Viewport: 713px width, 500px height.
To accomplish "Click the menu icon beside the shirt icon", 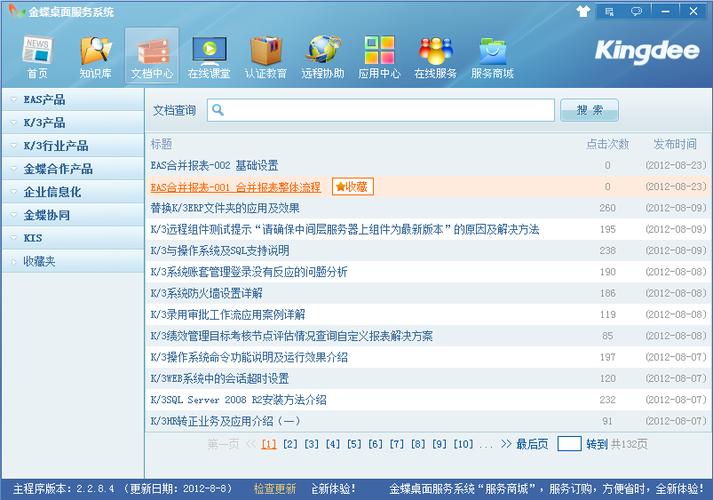I will click(609, 11).
